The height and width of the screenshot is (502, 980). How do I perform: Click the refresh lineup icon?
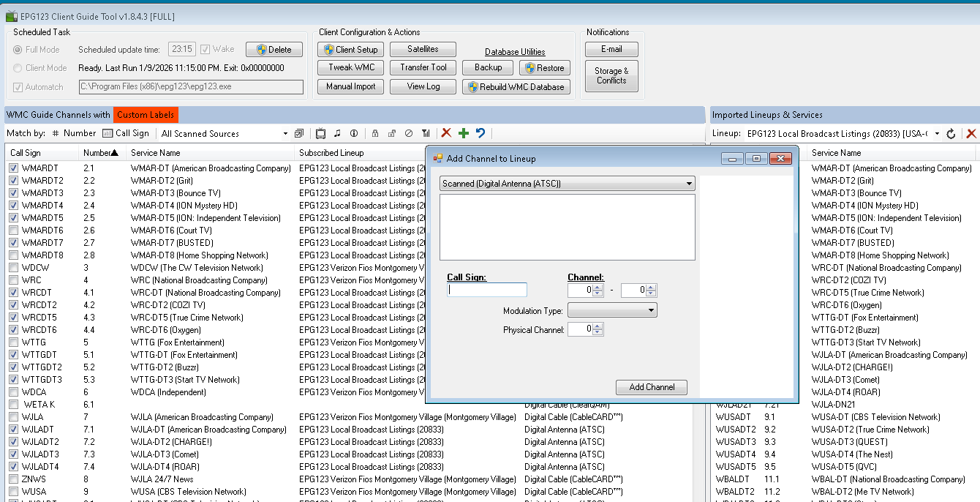[x=951, y=134]
